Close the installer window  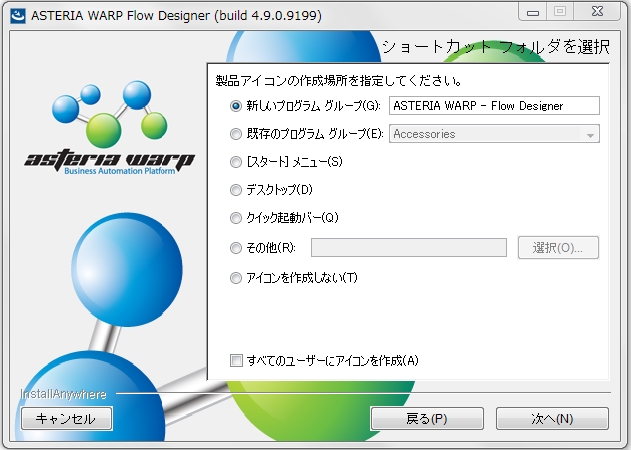[598, 12]
